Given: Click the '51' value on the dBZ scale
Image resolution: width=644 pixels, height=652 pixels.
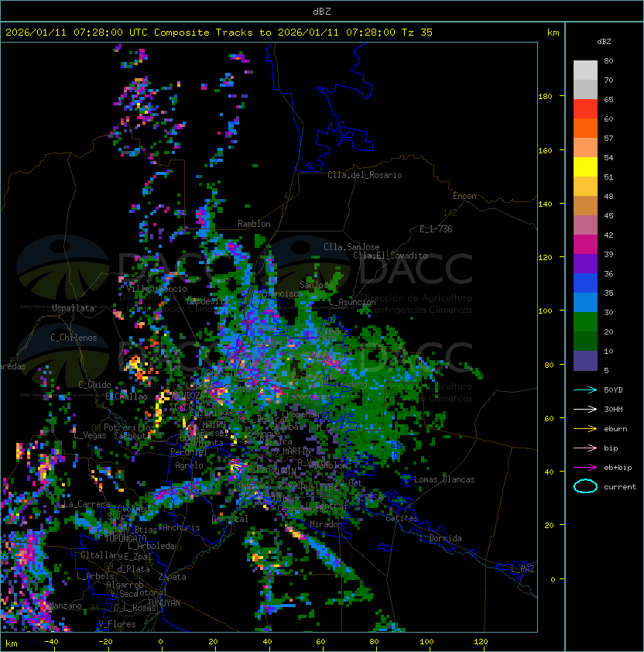Looking at the screenshot, I should point(608,177).
